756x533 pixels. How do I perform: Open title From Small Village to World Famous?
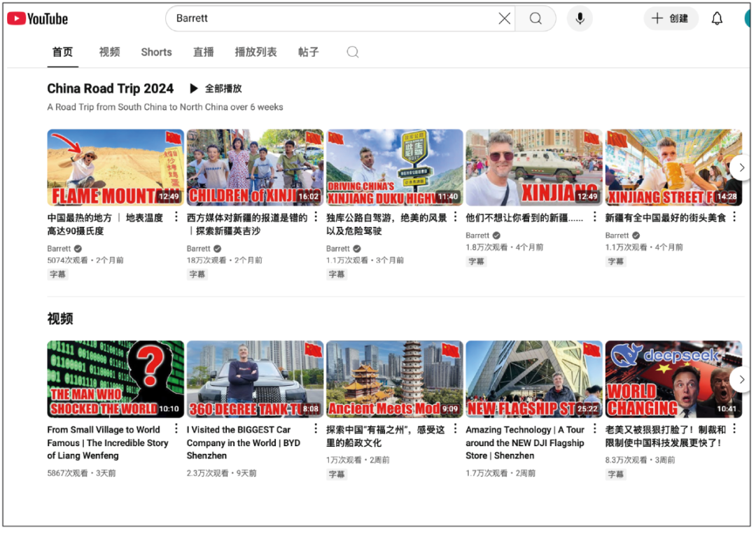pyautogui.click(x=108, y=443)
